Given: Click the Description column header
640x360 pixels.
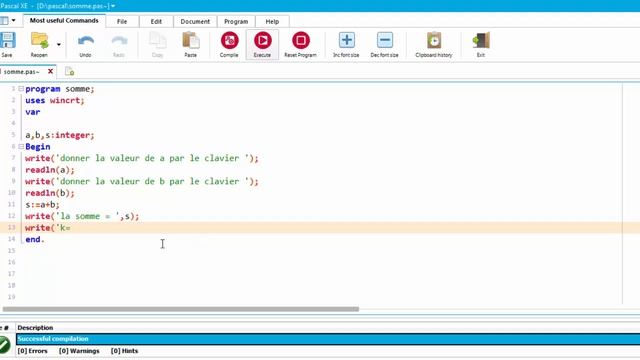Looking at the screenshot, I should pyautogui.click(x=36, y=328).
